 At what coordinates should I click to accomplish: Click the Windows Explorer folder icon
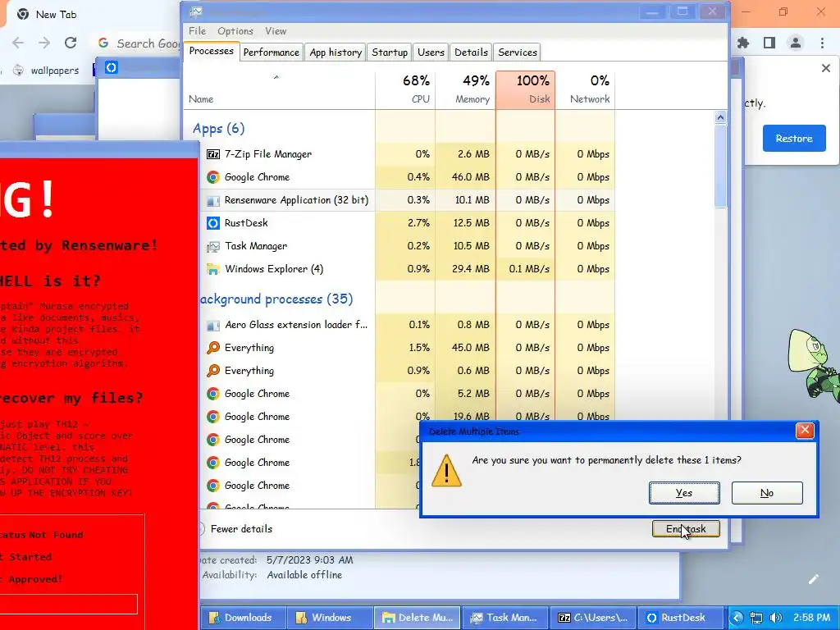point(213,269)
